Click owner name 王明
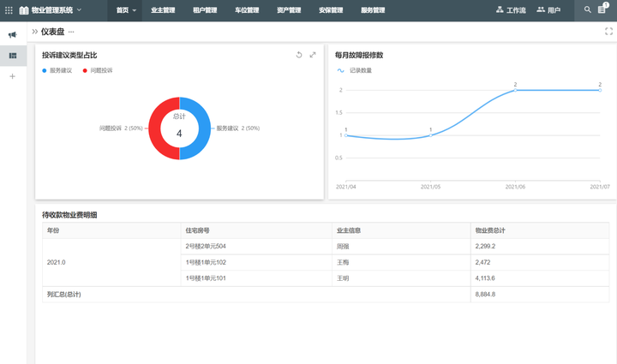Screen dimensions: 617x364 click(x=343, y=278)
